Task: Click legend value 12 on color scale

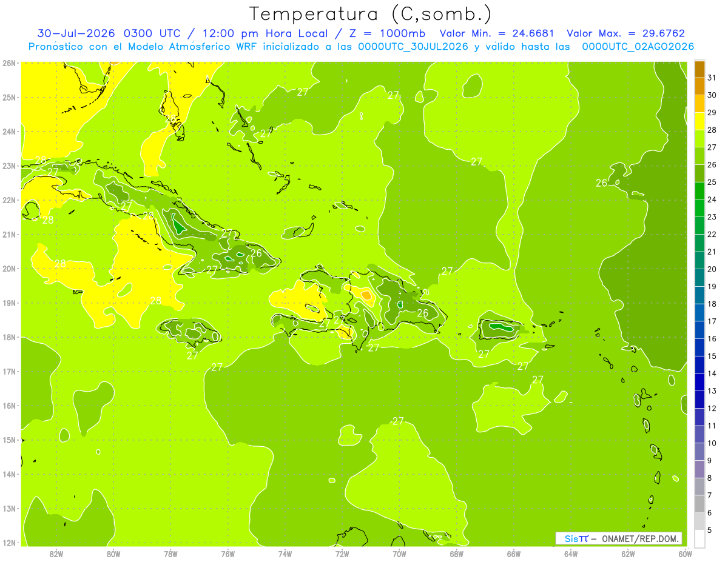Action: tap(712, 408)
